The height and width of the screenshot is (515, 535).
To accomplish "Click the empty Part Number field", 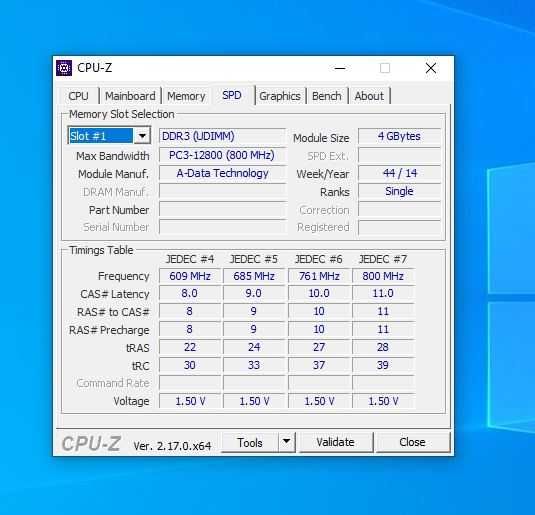I will (x=222, y=210).
